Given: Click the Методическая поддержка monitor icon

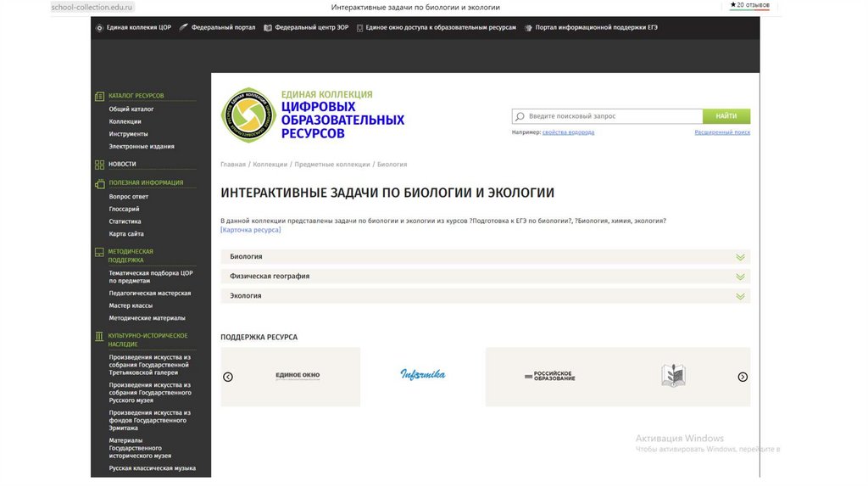Looking at the screenshot, I should tap(99, 253).
